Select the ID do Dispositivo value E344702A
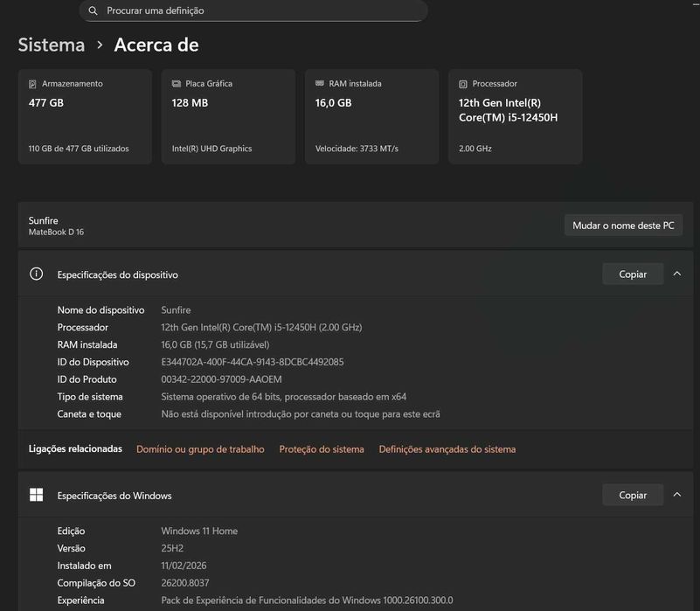The height and width of the screenshot is (611, 700). coord(253,362)
